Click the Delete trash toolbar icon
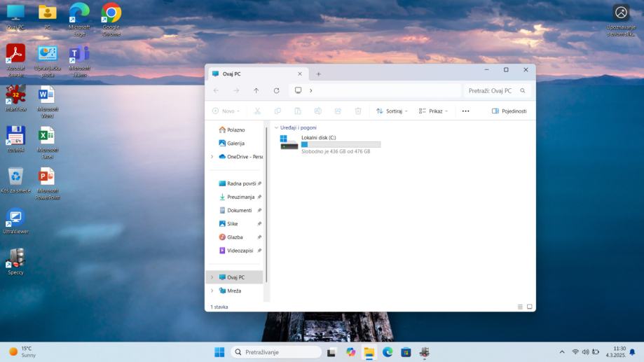Image resolution: width=644 pixels, height=362 pixels. [x=358, y=111]
